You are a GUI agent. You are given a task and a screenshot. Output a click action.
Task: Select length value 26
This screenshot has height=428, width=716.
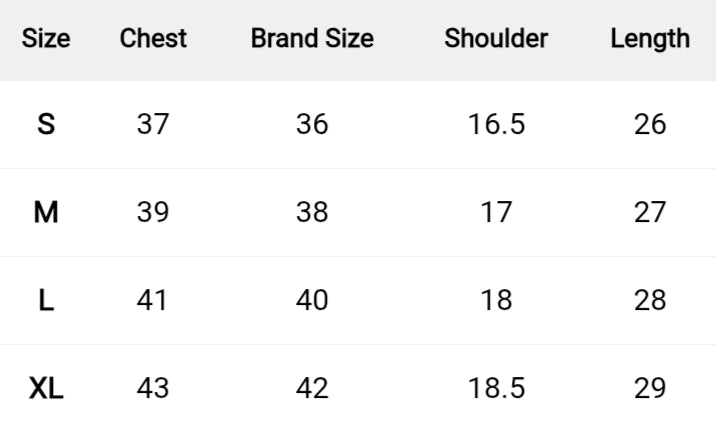650,125
